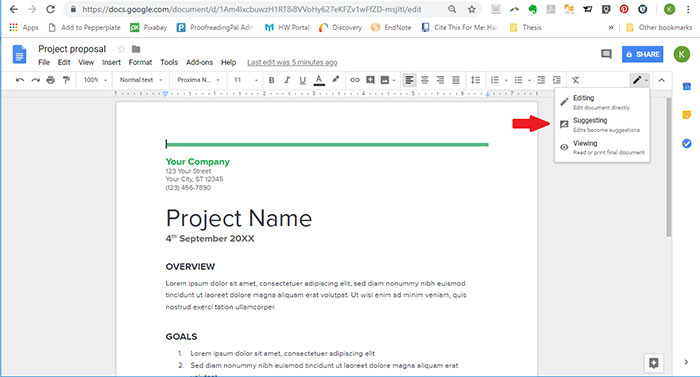The width and height of the screenshot is (700, 377).
Task: Apply numbered list formatting
Action: (495, 80)
